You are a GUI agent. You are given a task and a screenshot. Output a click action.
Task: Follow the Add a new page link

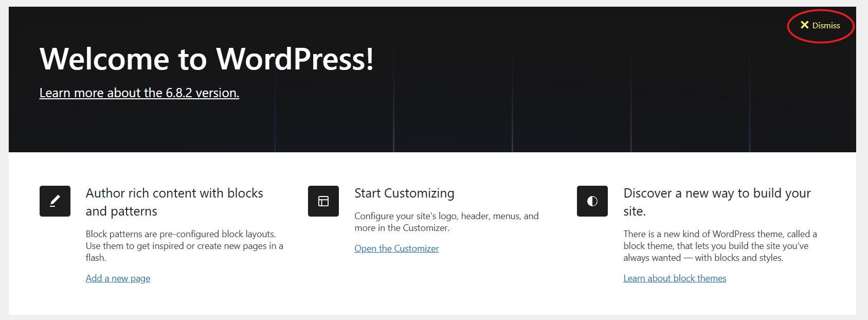tap(118, 278)
